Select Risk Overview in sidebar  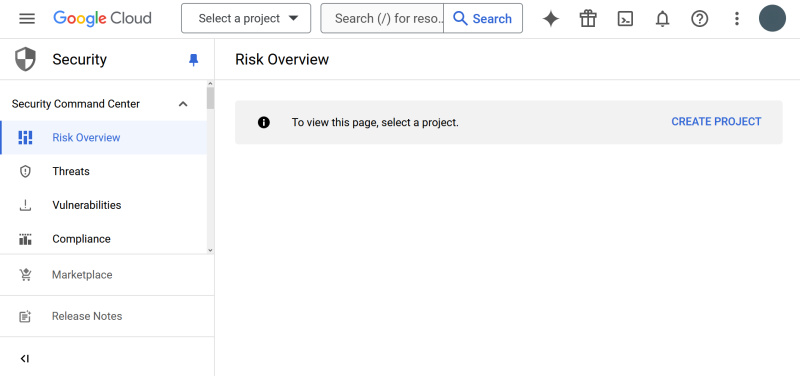tap(103, 138)
